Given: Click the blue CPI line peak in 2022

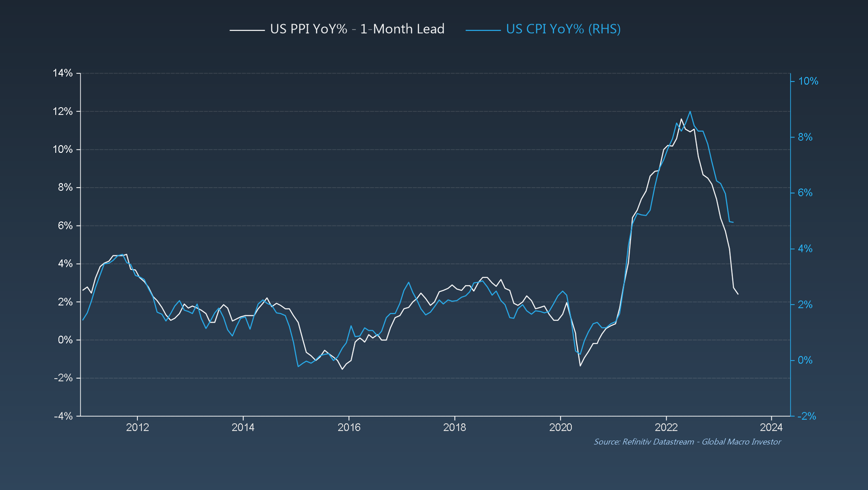Looking at the screenshot, I should (690, 112).
